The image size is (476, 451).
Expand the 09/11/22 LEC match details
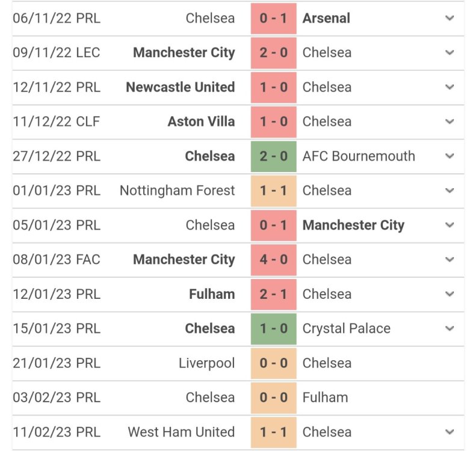tap(450, 52)
